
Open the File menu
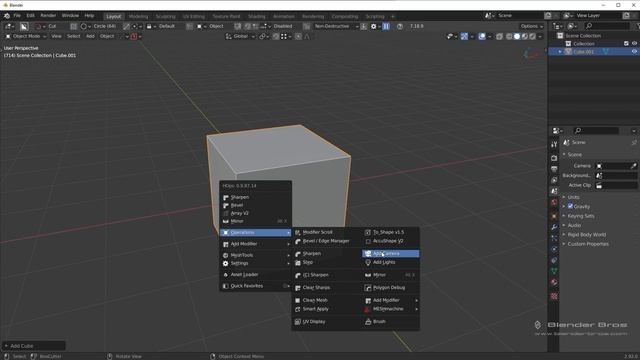point(17,16)
